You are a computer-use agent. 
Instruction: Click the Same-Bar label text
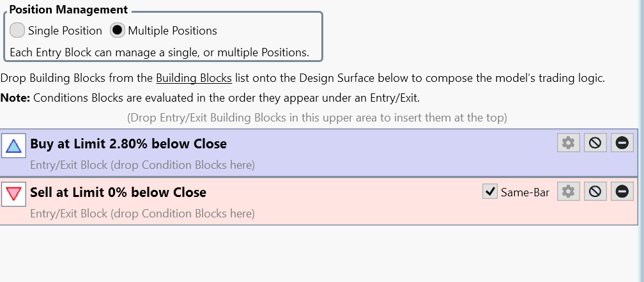525,192
